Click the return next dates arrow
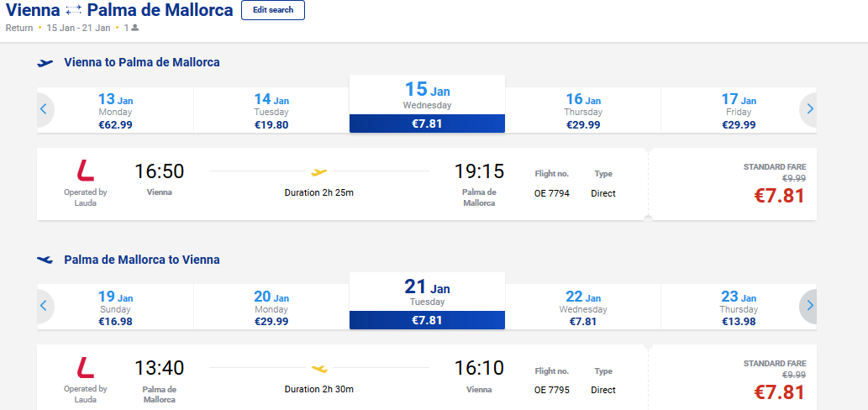868x410 pixels. coord(810,306)
